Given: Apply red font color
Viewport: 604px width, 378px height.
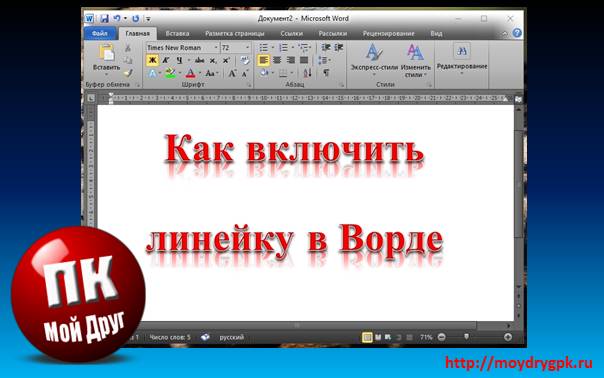Looking at the screenshot, I should coord(190,73).
